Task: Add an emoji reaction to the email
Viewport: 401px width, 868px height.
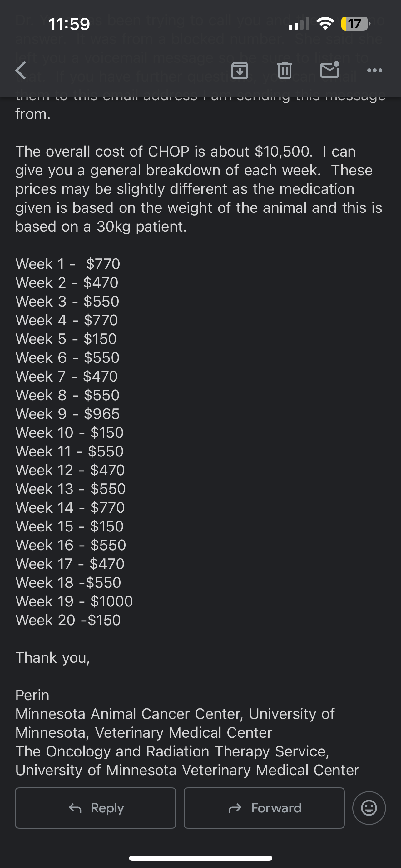Action: [x=369, y=808]
